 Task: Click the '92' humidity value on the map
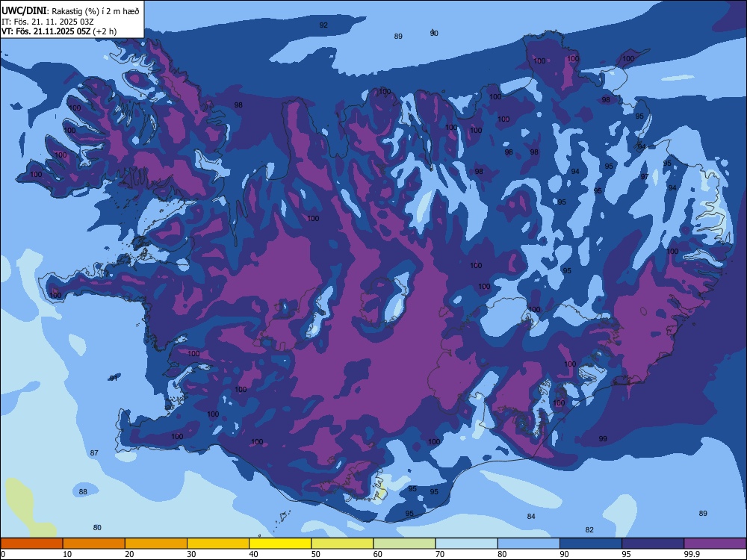[323, 25]
